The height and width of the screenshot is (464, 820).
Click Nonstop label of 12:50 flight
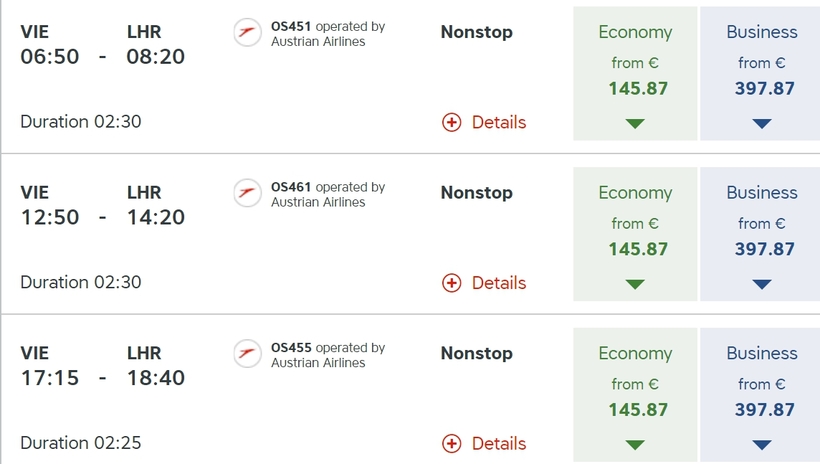pyautogui.click(x=477, y=193)
